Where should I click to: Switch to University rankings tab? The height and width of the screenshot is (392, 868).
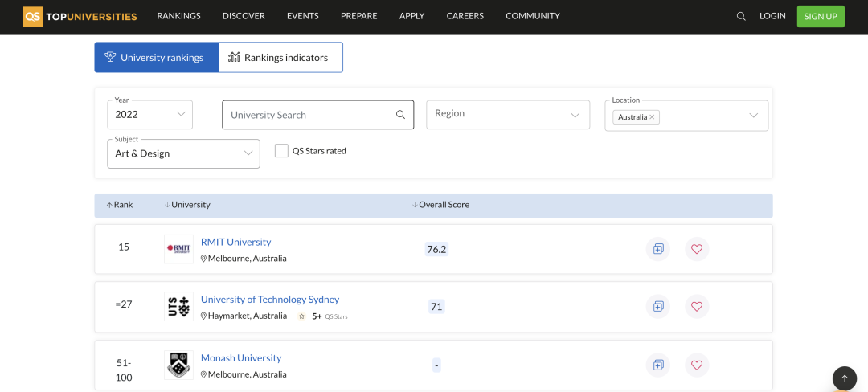pyautogui.click(x=157, y=58)
